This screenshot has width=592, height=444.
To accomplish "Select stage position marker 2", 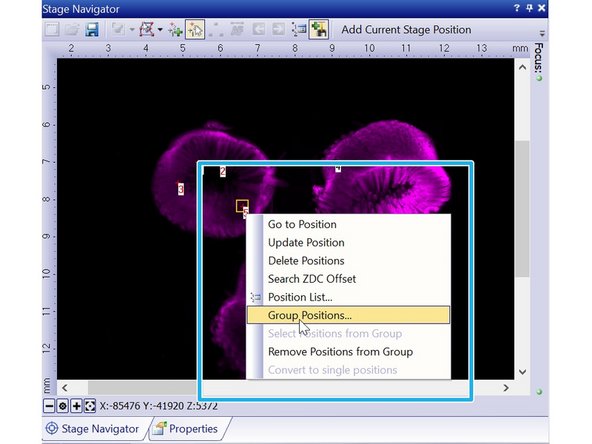I will tap(223, 172).
